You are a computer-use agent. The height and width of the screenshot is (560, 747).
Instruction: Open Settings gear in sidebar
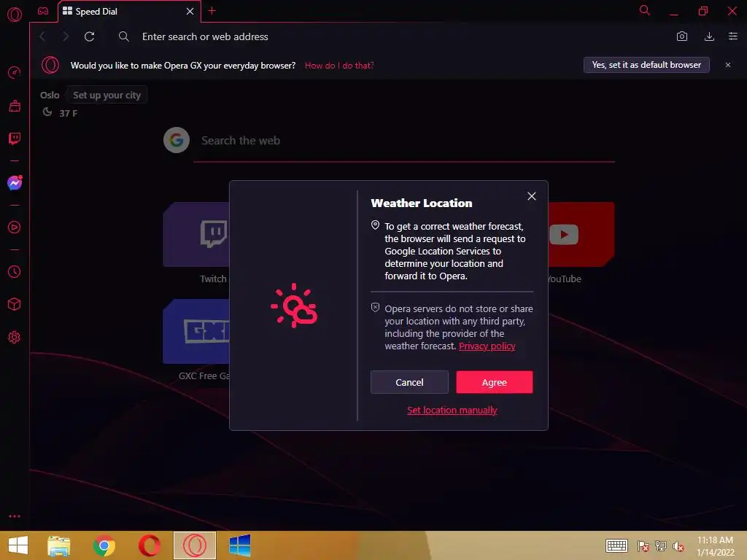pyautogui.click(x=15, y=337)
